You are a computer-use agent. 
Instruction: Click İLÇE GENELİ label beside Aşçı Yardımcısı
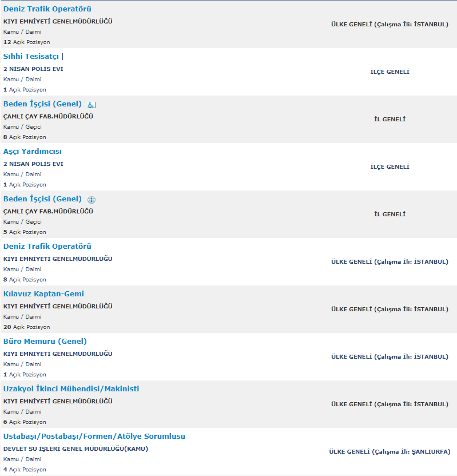390,166
